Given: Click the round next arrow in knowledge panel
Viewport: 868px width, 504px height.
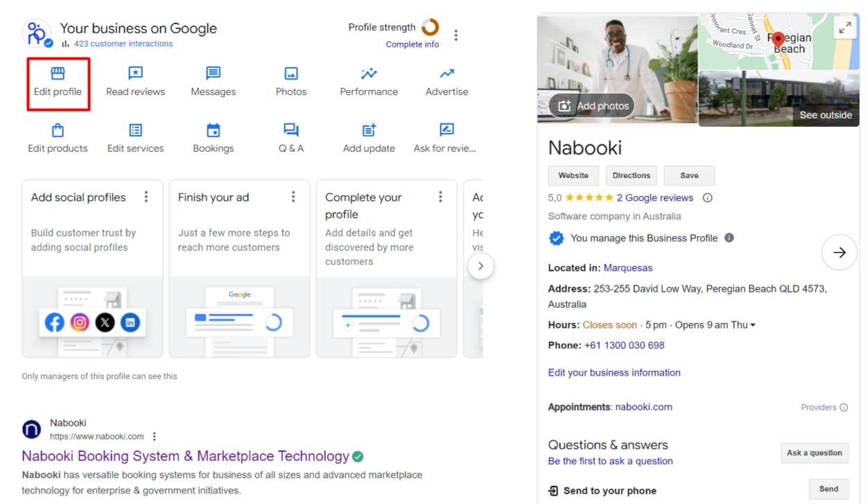Looking at the screenshot, I should 839,252.
